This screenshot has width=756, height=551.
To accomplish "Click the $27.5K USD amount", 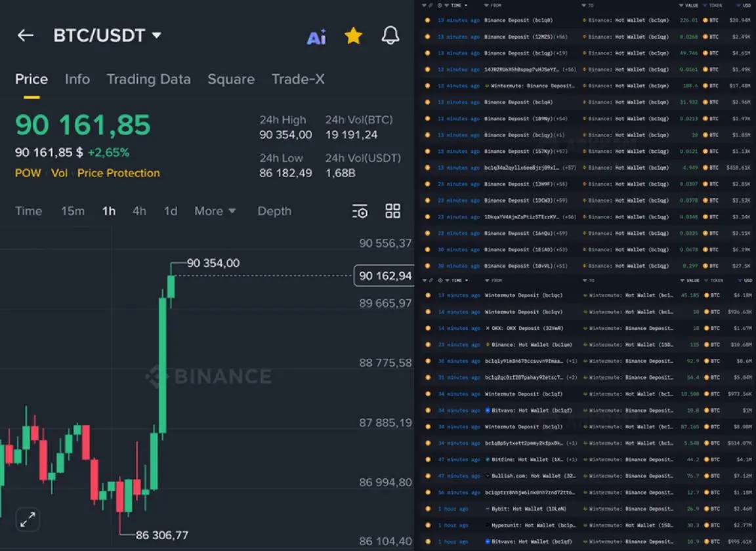I will pyautogui.click(x=742, y=266).
